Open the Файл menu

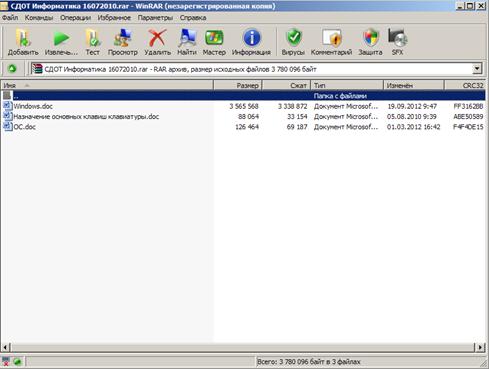click(x=10, y=18)
